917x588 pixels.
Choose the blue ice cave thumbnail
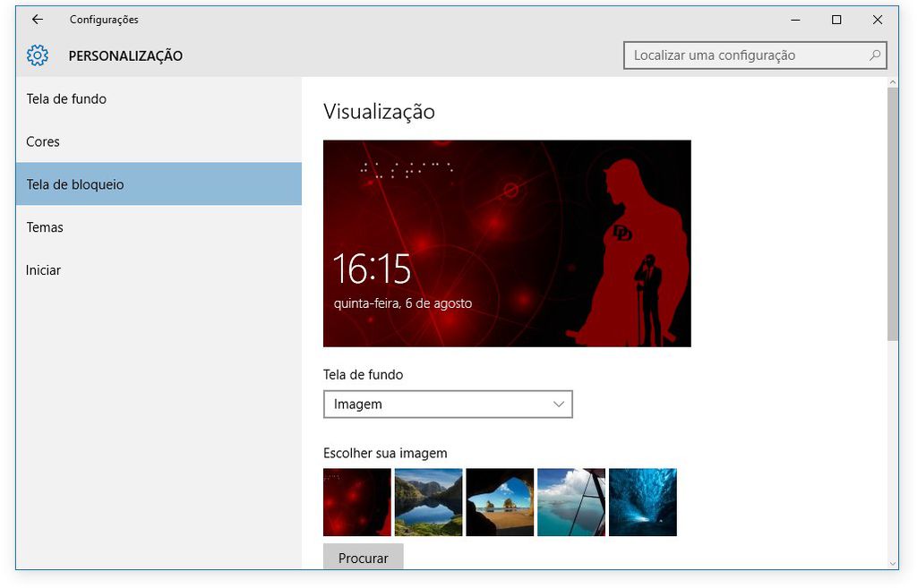pyautogui.click(x=642, y=502)
